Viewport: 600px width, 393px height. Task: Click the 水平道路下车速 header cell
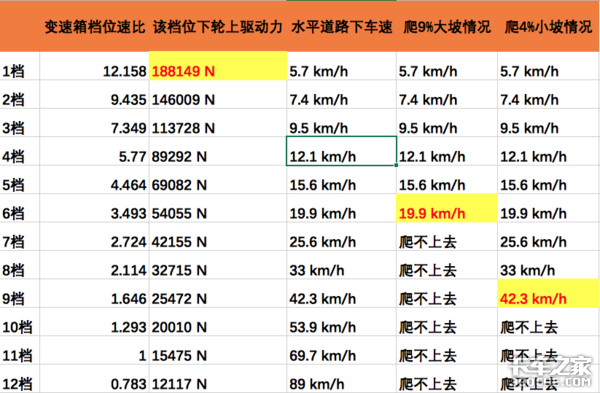pyautogui.click(x=342, y=27)
